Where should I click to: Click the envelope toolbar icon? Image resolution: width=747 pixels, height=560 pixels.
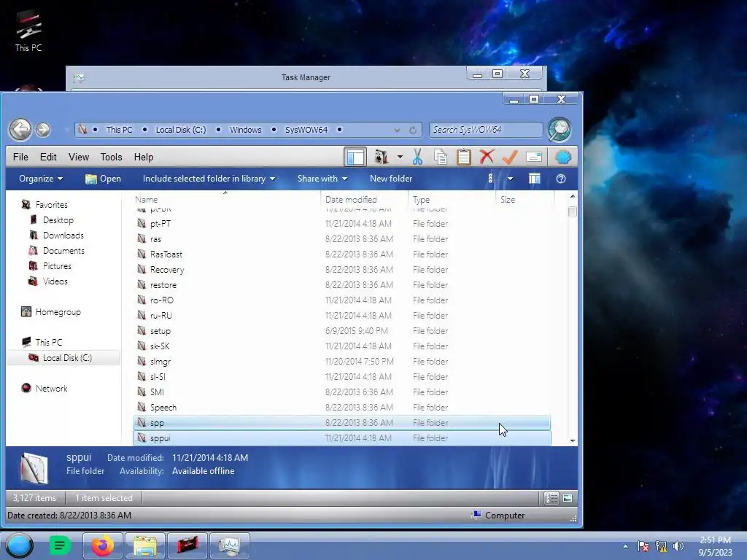coord(534,157)
